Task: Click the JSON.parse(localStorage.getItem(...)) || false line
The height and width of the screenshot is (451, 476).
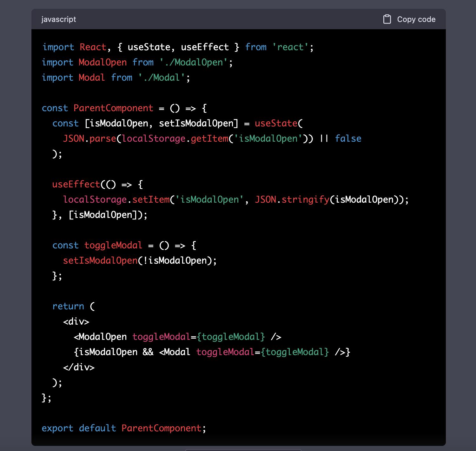Action: click(x=212, y=139)
